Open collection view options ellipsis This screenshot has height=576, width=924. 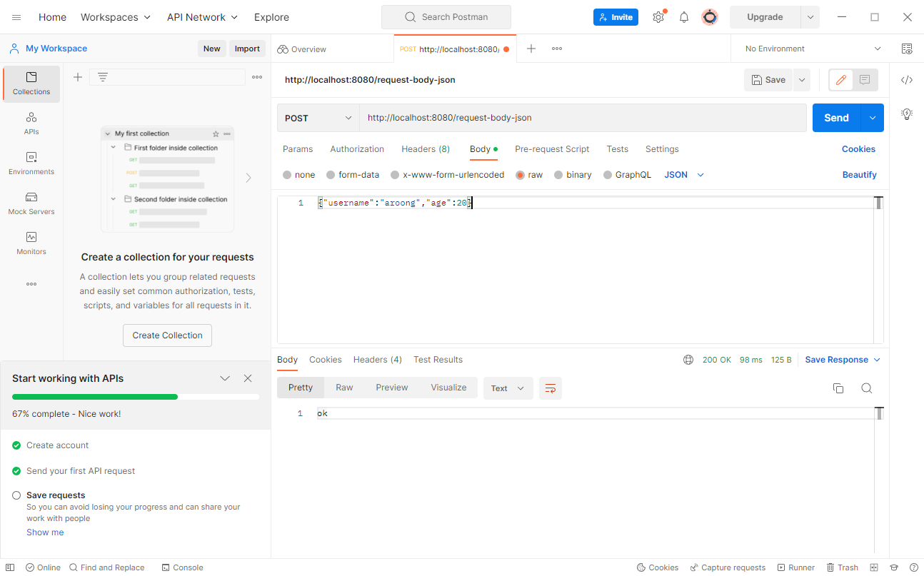pyautogui.click(x=257, y=77)
